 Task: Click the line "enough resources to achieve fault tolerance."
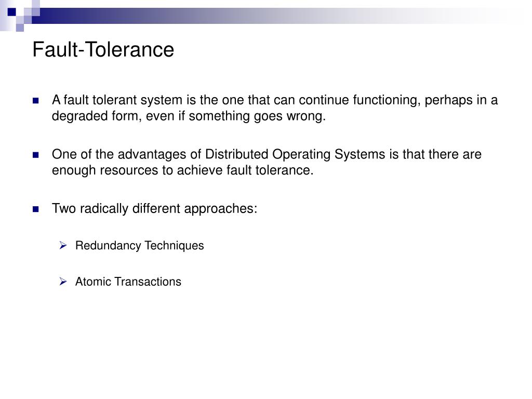182,170
